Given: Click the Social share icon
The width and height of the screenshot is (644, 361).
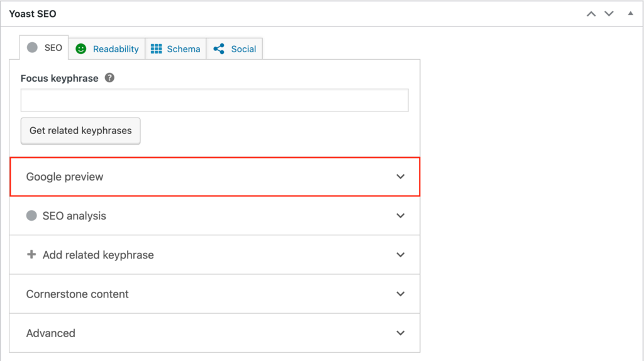Looking at the screenshot, I should click(219, 49).
